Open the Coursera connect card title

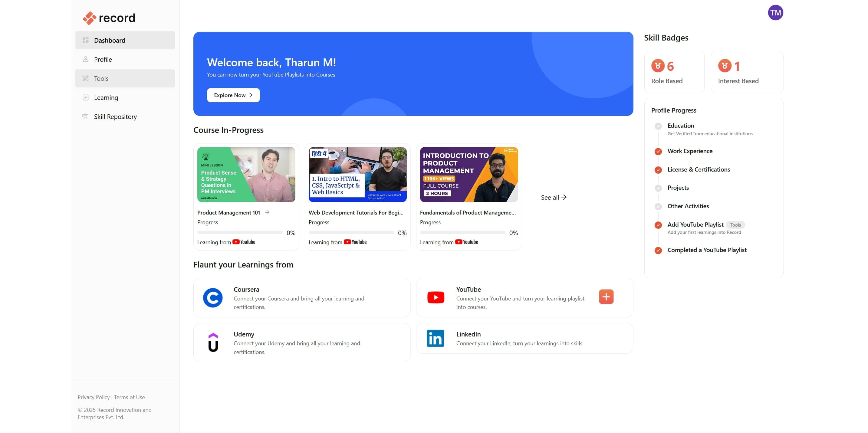[246, 290]
